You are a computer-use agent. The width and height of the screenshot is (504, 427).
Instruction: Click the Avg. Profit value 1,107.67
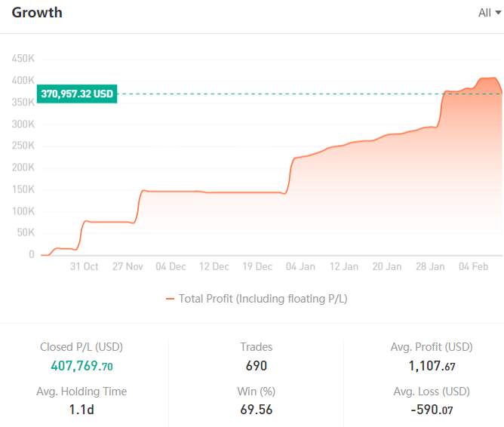pos(432,366)
